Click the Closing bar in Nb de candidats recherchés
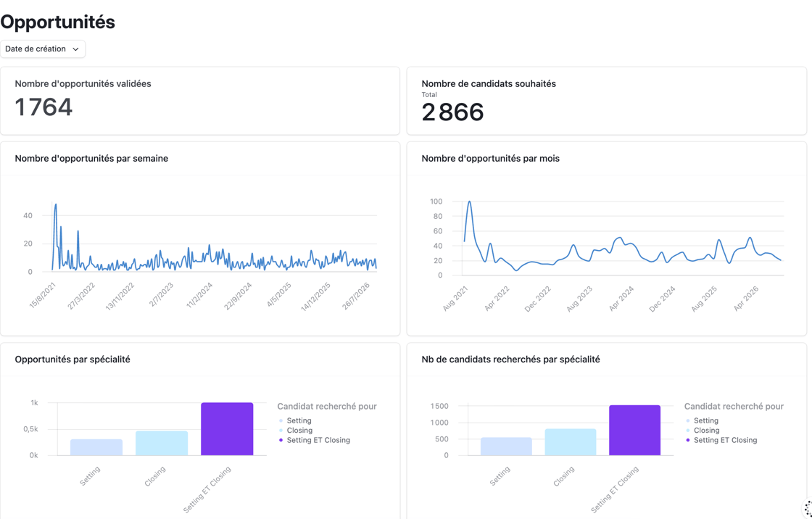 click(x=570, y=442)
